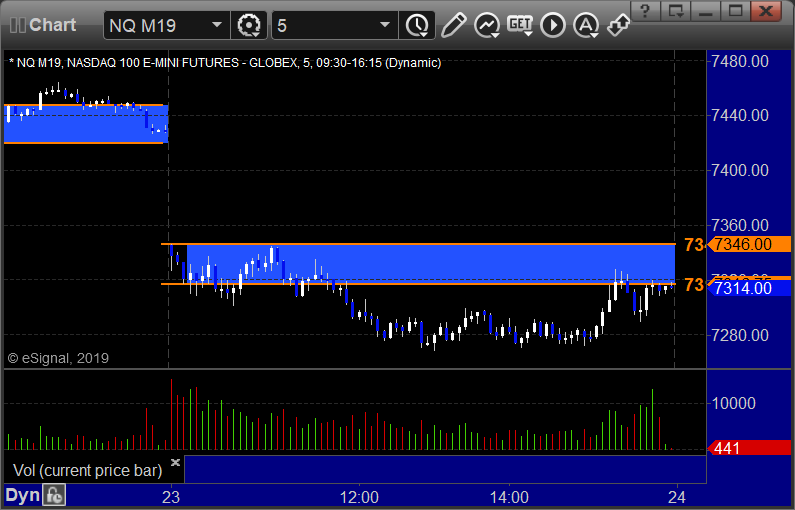Image resolution: width=795 pixels, height=510 pixels.
Task: Click the 7280.00 price axis label
Action: (740, 335)
